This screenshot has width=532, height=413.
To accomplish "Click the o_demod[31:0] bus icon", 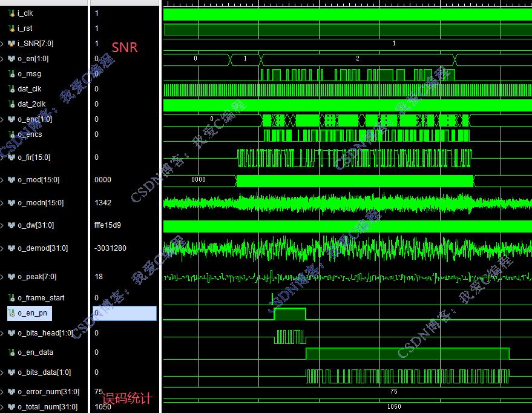I will coord(11,248).
